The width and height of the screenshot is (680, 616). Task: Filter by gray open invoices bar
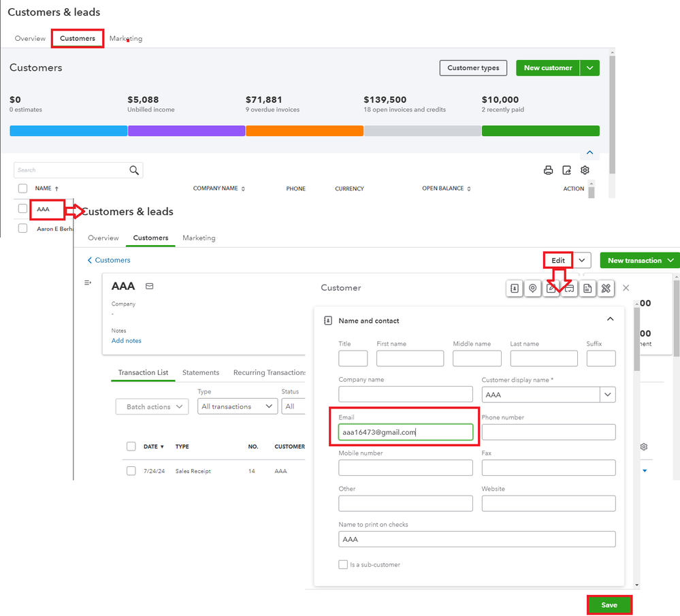(423, 131)
